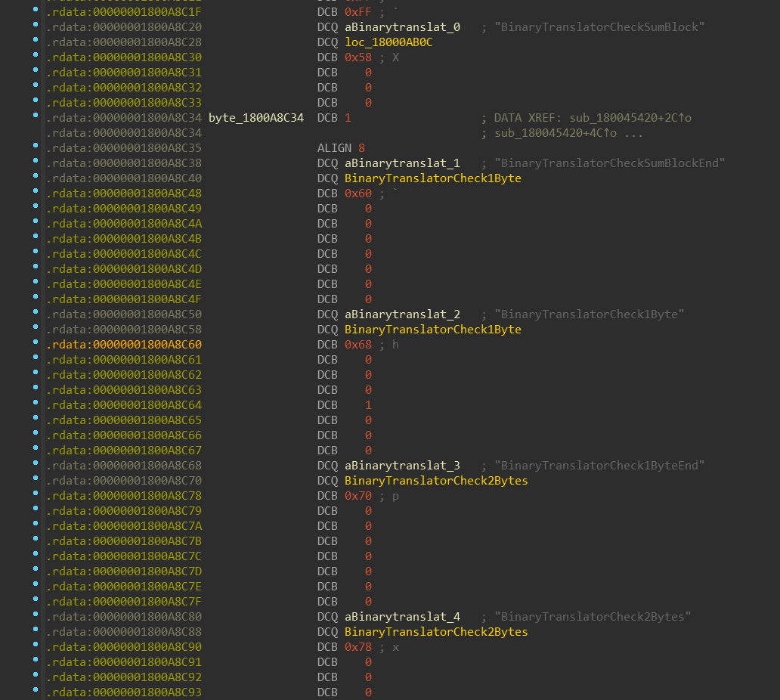Select the byte_1800A8C34 label

pos(255,118)
